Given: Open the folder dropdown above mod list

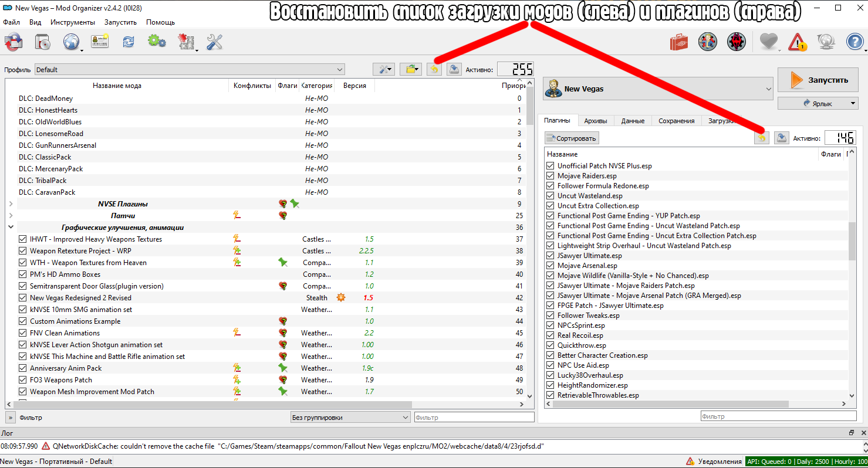Looking at the screenshot, I should click(x=411, y=69).
